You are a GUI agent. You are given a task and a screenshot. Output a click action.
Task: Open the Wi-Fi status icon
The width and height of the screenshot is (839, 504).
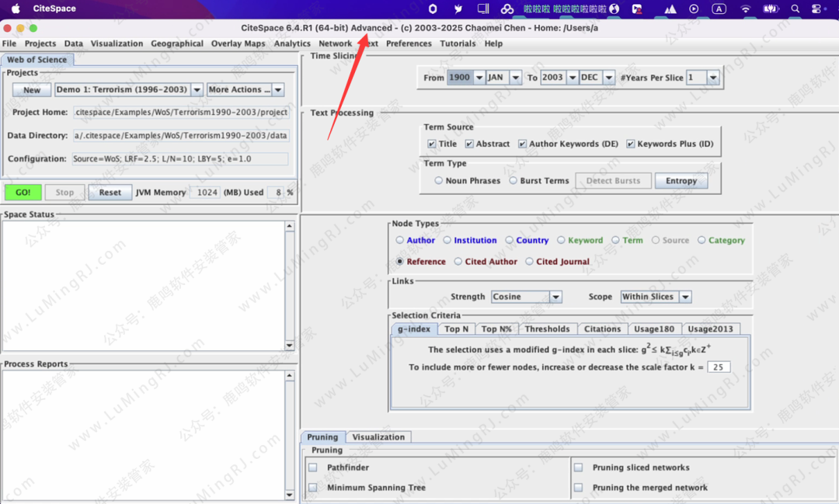tap(746, 9)
